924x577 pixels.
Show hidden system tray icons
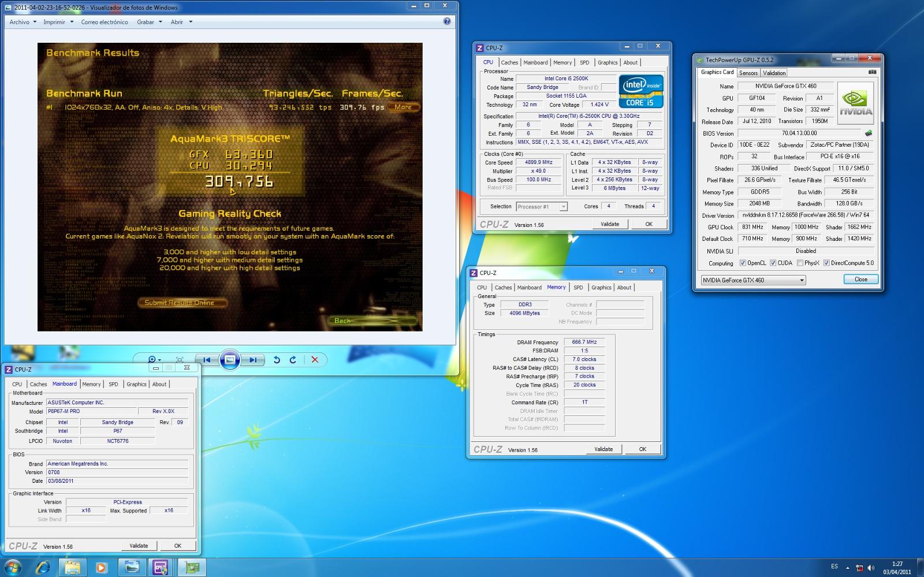(x=848, y=568)
